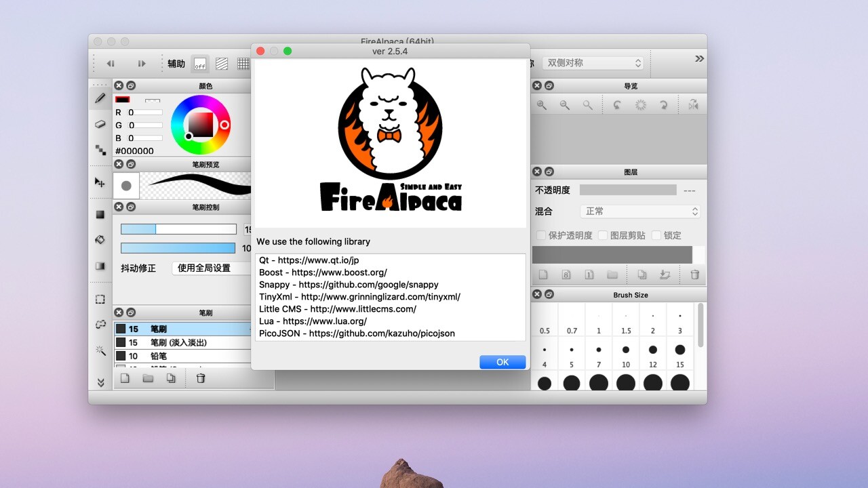The image size is (868, 488).
Task: Click the Redo arrow in top toolbar
Action: [x=142, y=64]
